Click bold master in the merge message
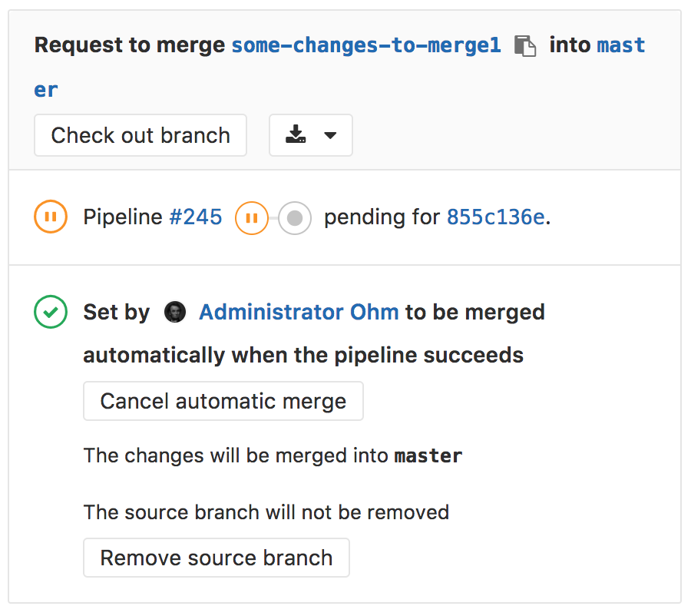This screenshot has width=691, height=616. click(x=428, y=455)
